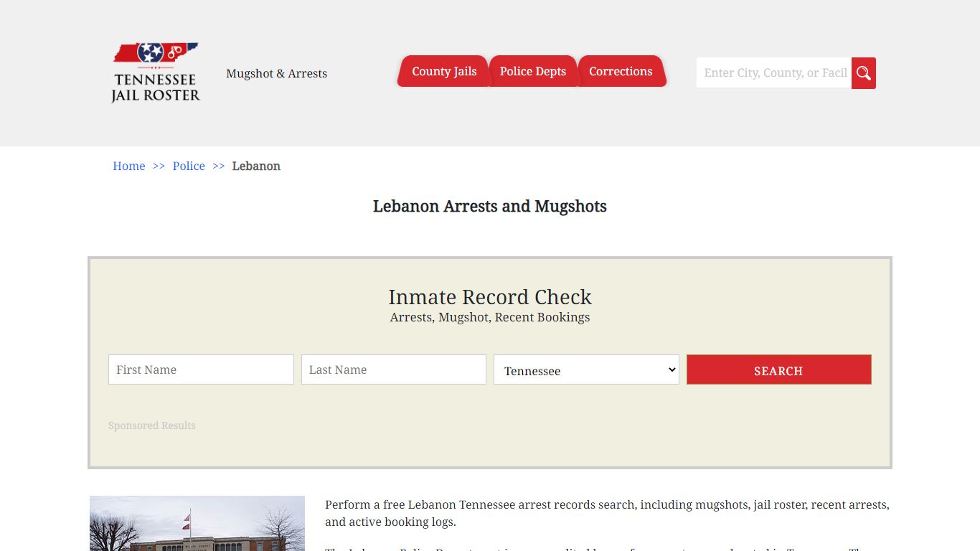The height and width of the screenshot is (551, 980).
Task: Click the magnifier search icon button
Action: [x=864, y=73]
